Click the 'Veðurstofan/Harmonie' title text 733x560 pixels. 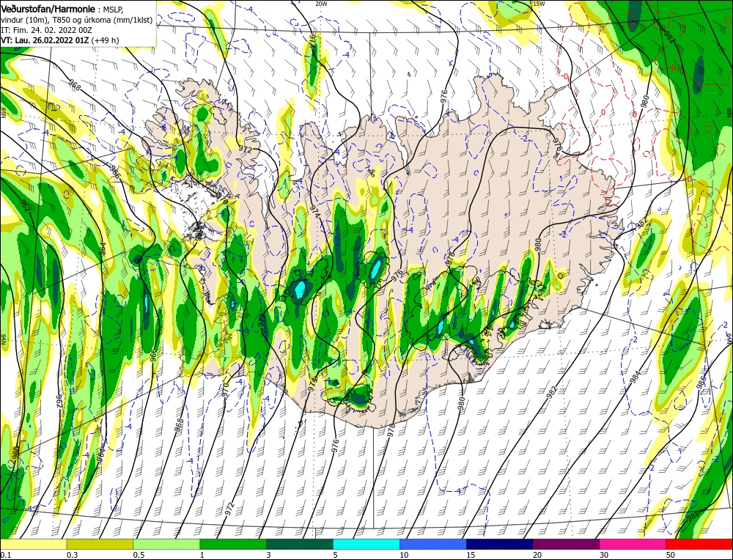48,9
